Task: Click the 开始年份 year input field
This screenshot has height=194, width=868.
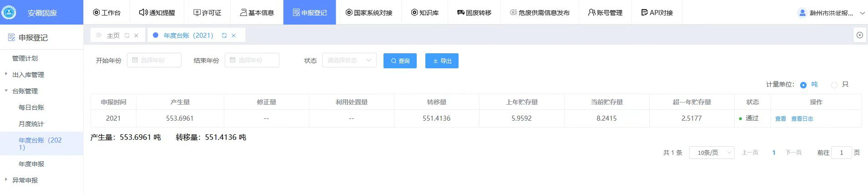Action: tap(154, 60)
